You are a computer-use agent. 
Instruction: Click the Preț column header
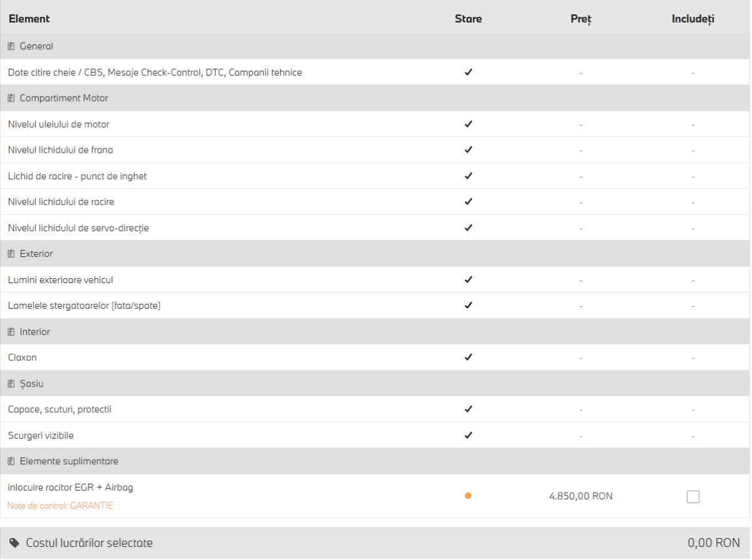(x=581, y=19)
